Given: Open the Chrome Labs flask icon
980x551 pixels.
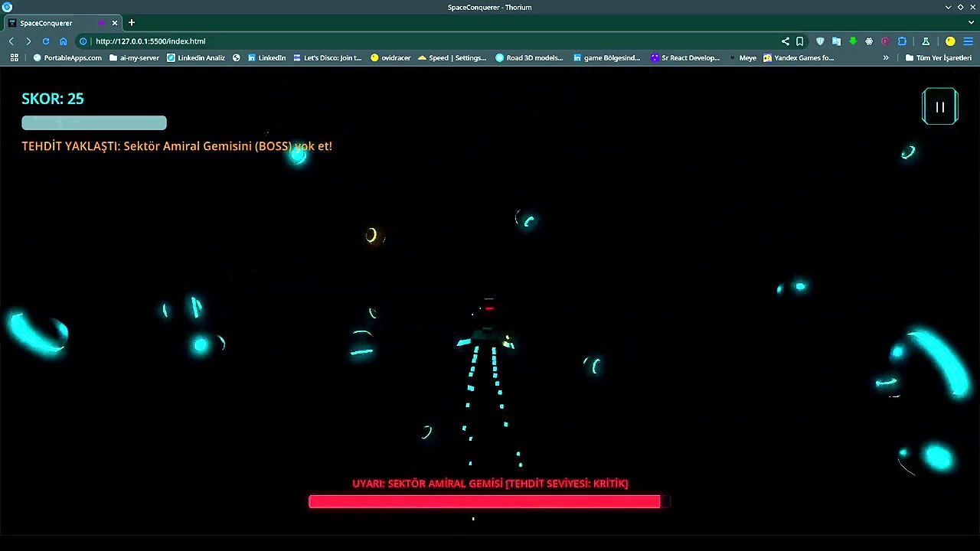Looking at the screenshot, I should tap(926, 41).
